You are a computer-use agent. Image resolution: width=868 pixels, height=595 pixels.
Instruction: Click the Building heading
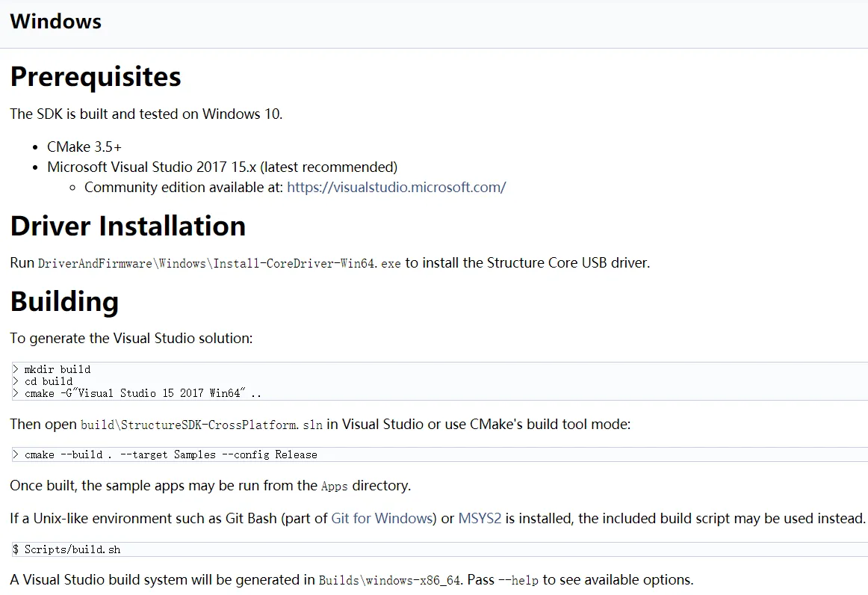coord(64,301)
